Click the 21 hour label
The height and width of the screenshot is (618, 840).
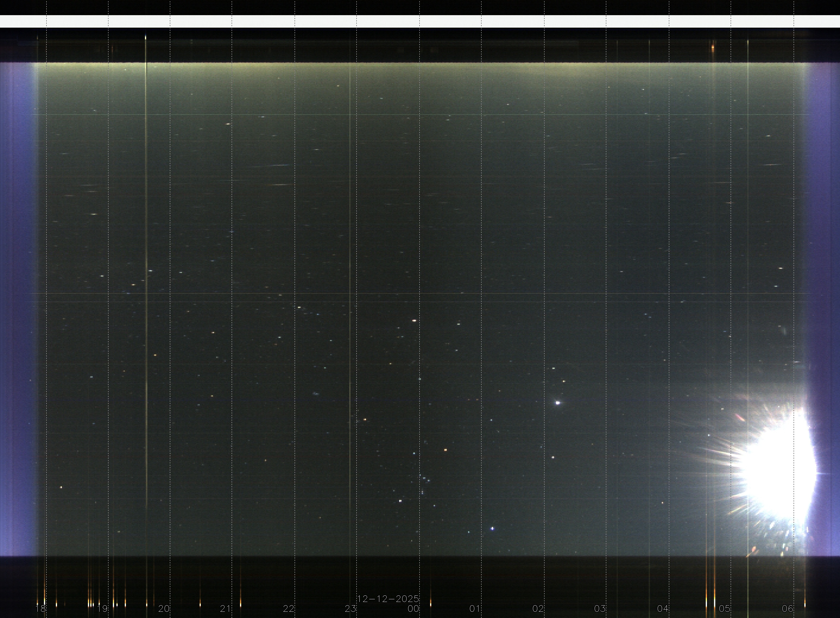coord(225,609)
